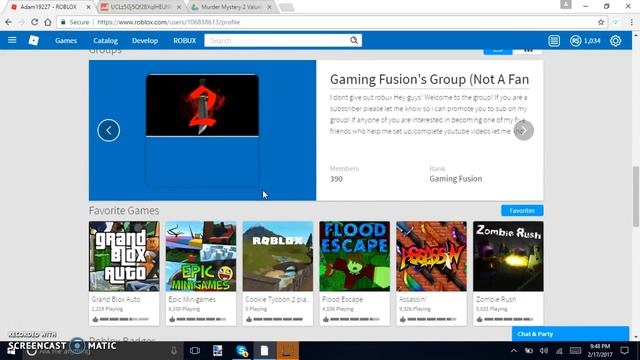This screenshot has width=640, height=360.
Task: Show the next group with right arrow
Action: [523, 130]
